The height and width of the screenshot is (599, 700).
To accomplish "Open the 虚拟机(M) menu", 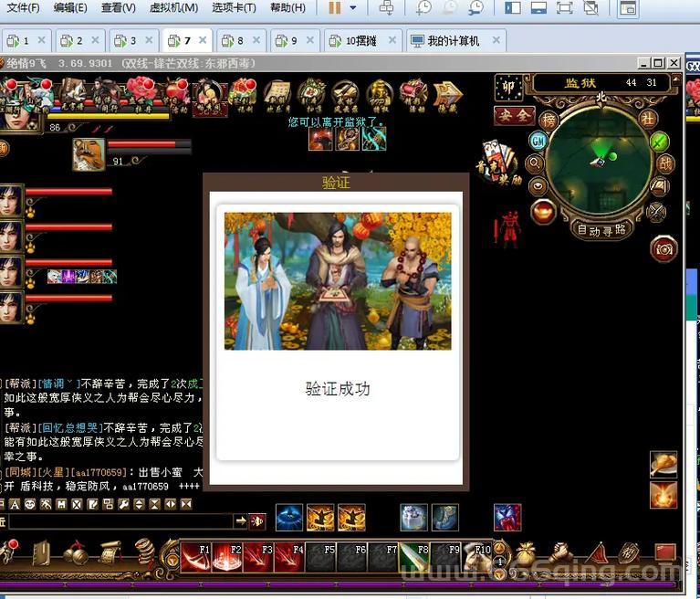I will click(173, 7).
